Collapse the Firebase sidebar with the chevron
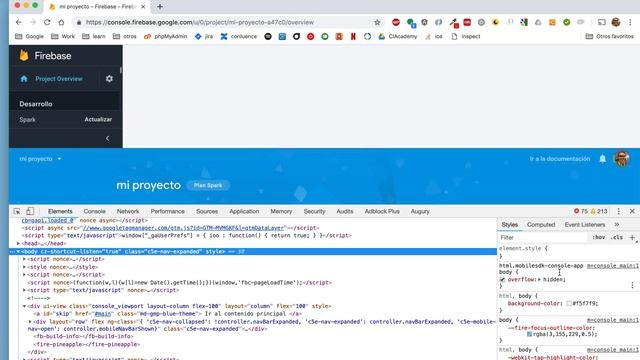Image resolution: width=640 pixels, height=360 pixels. click(107, 138)
